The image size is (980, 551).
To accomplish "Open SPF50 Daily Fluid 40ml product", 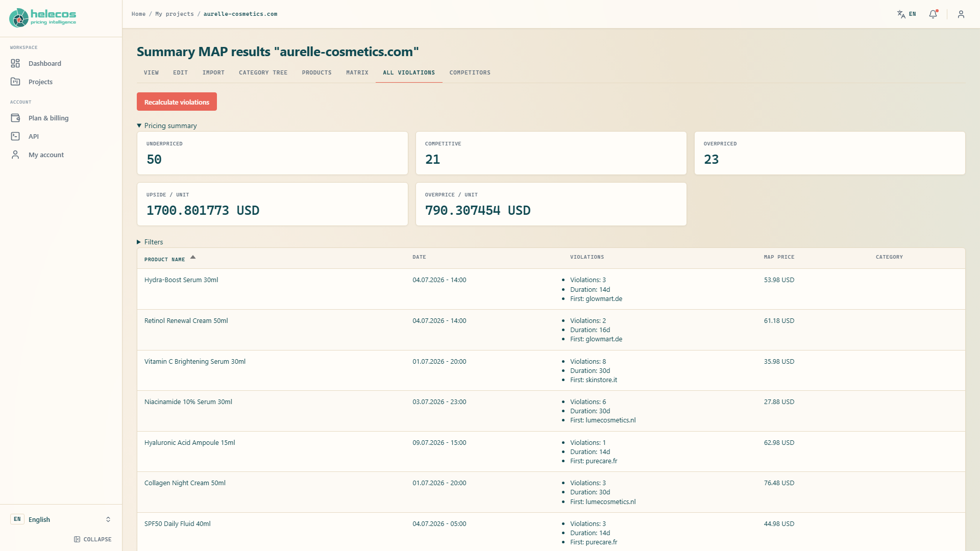I will pyautogui.click(x=178, y=524).
